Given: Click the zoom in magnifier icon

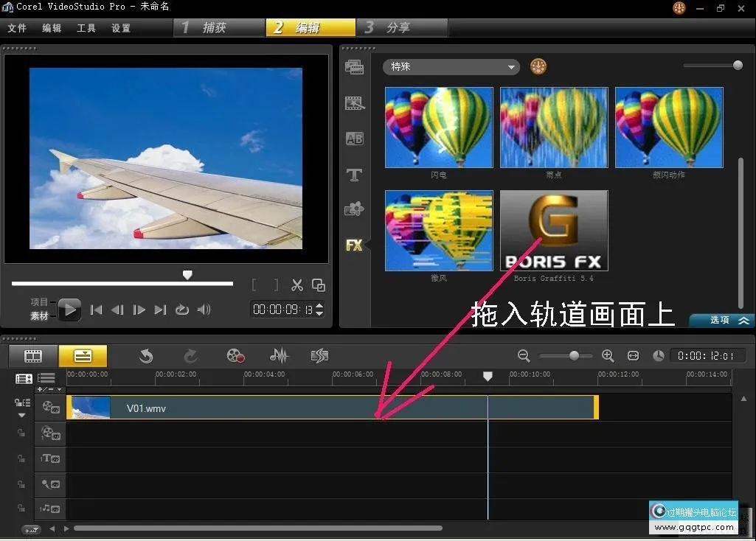Looking at the screenshot, I should coord(608,356).
